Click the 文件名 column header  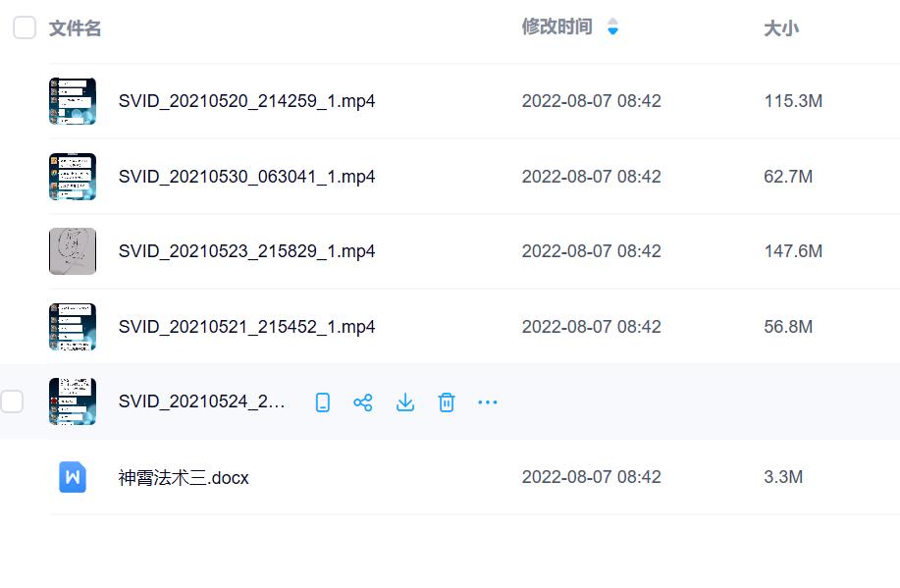tap(76, 28)
